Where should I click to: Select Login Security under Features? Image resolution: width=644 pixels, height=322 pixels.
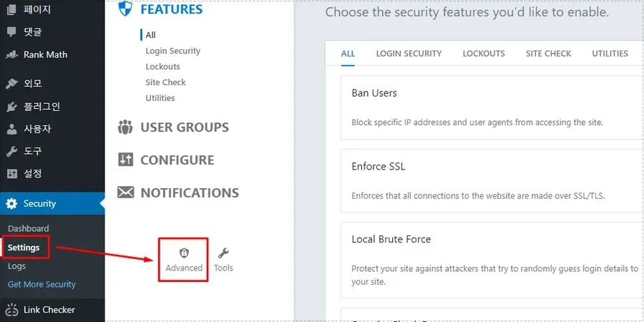(173, 51)
